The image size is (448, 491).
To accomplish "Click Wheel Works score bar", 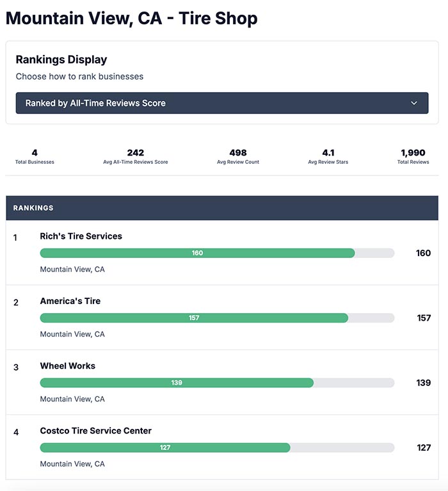I will [x=177, y=383].
